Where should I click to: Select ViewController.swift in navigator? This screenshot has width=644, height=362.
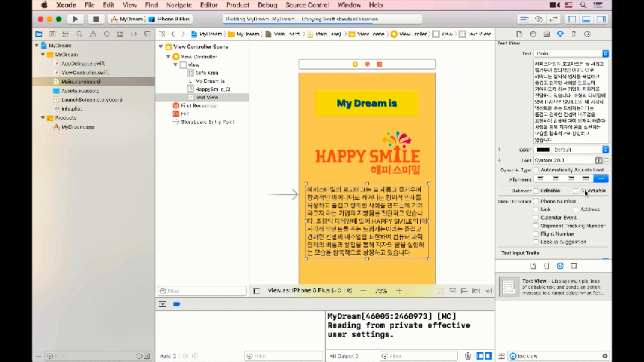(84, 72)
